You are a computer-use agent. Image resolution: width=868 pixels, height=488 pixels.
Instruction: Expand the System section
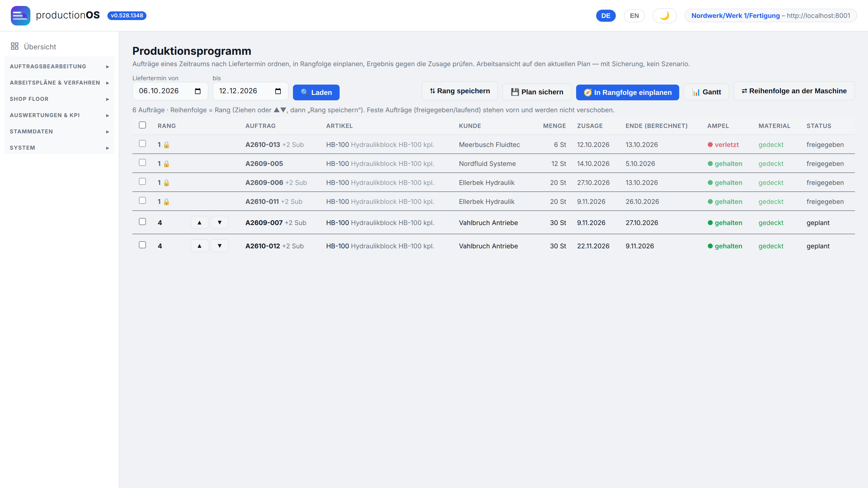pos(59,147)
